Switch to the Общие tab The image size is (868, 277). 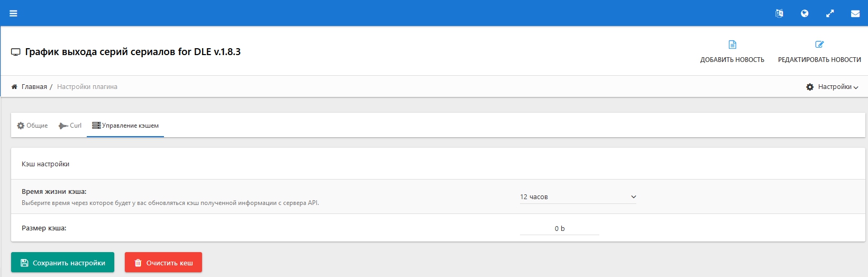pyautogui.click(x=32, y=126)
